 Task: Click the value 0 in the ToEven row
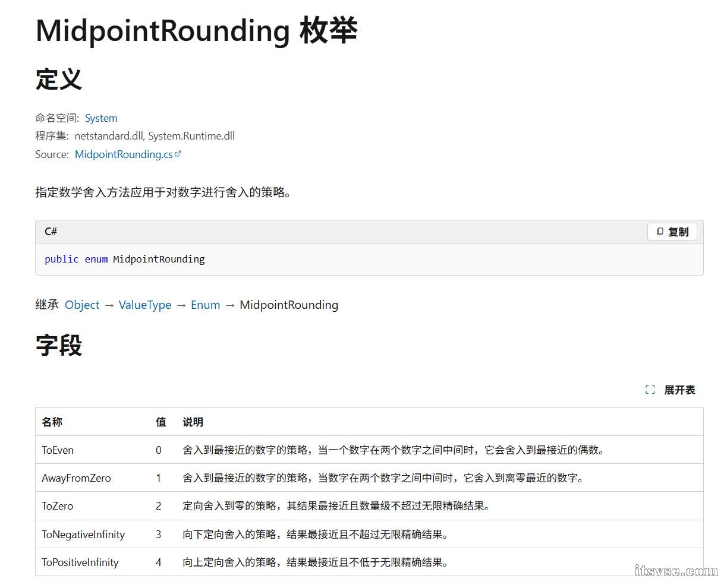159,450
